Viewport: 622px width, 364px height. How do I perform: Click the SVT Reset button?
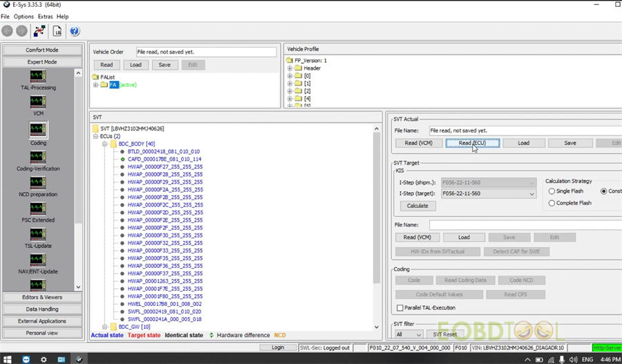(x=444, y=334)
